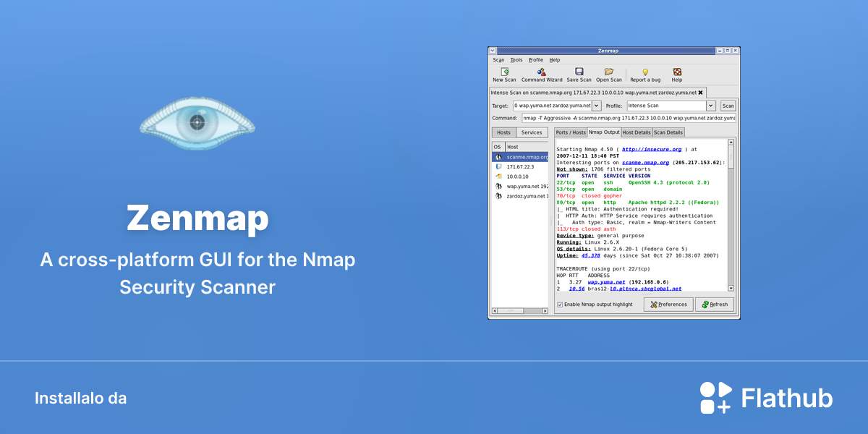Open the Scan menu
The image size is (868, 434).
tap(498, 60)
